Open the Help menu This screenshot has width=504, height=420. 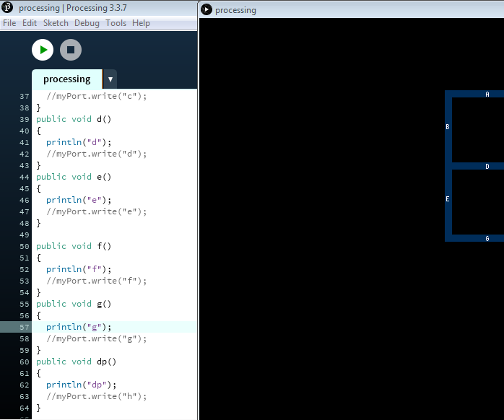coord(141,23)
